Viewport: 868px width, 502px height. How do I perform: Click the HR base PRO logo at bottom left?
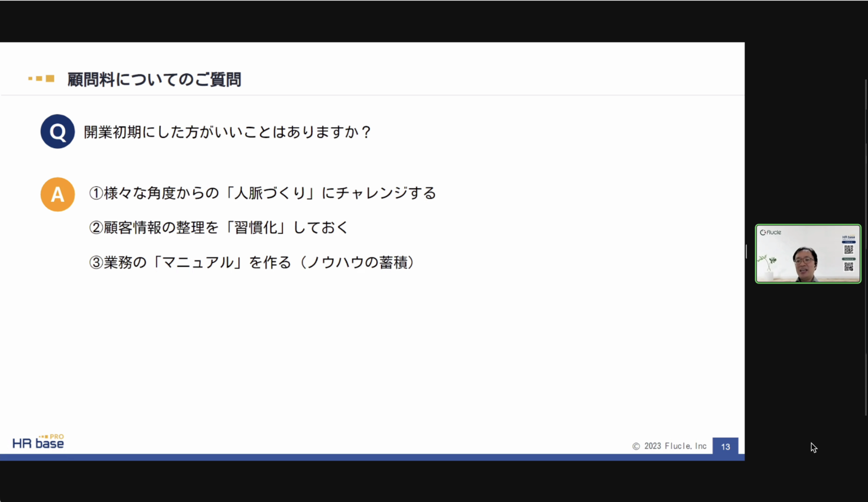pyautogui.click(x=38, y=440)
